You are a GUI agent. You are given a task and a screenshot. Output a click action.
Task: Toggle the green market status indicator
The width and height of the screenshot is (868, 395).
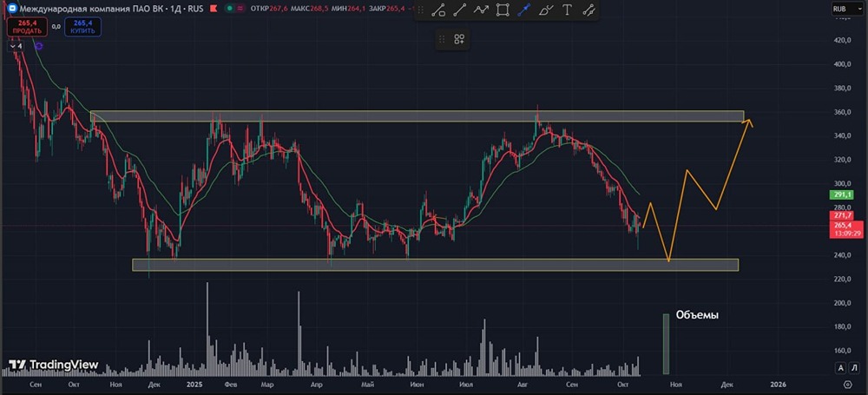tap(228, 9)
